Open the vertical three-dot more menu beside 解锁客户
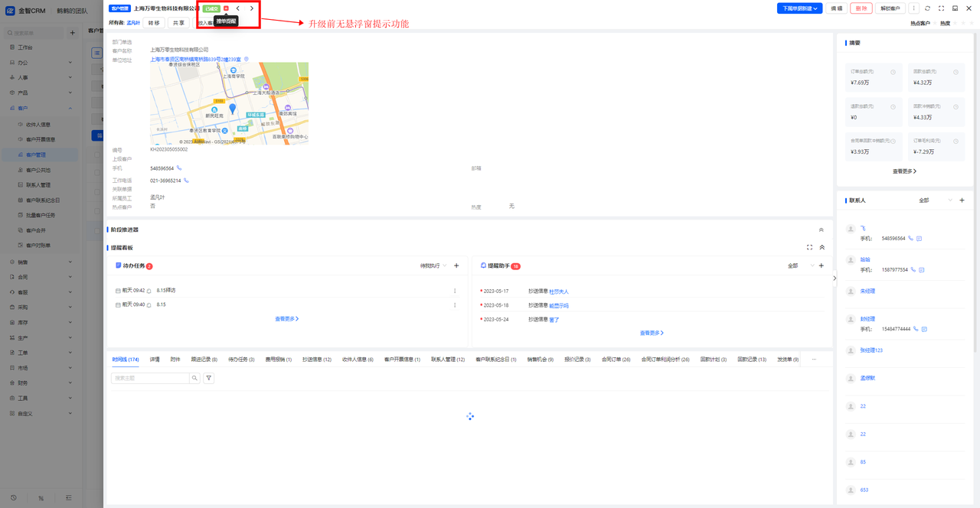The image size is (980, 508). [913, 8]
